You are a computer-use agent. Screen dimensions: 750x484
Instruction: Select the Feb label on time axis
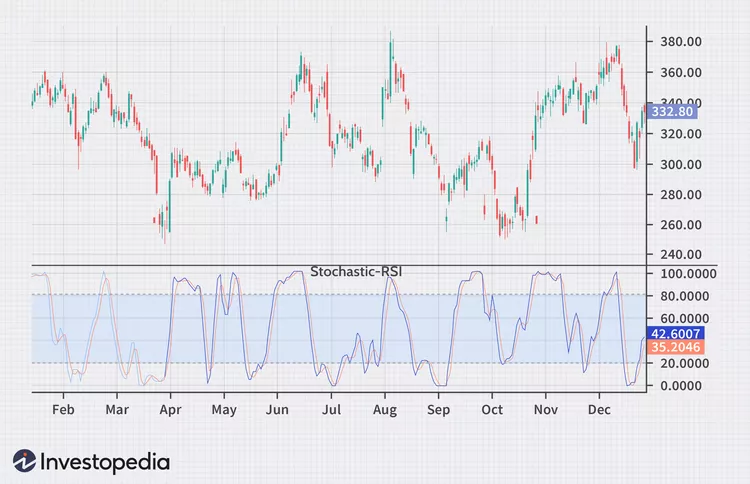click(x=63, y=410)
